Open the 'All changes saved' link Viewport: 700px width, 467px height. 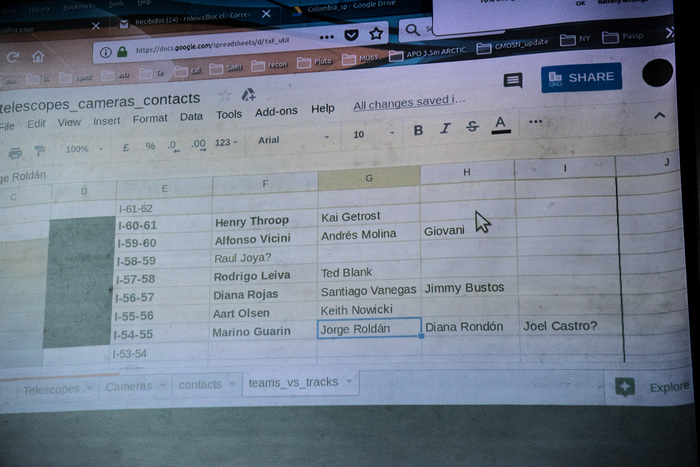point(409,102)
